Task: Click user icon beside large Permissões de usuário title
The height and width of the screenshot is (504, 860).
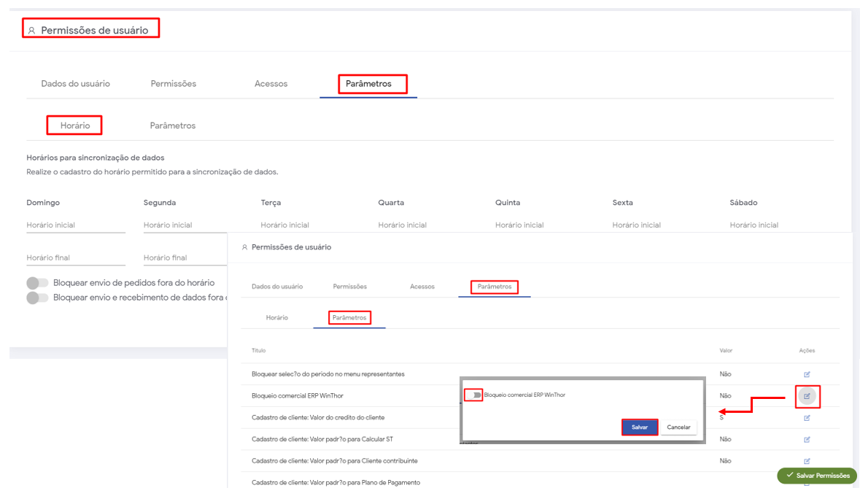Action: tap(31, 31)
